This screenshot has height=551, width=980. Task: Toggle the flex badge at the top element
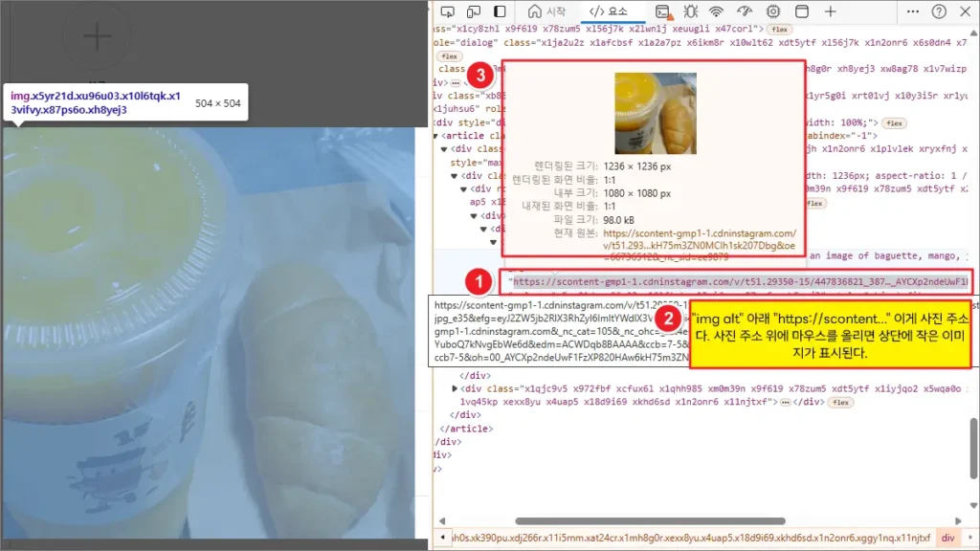coord(778,29)
